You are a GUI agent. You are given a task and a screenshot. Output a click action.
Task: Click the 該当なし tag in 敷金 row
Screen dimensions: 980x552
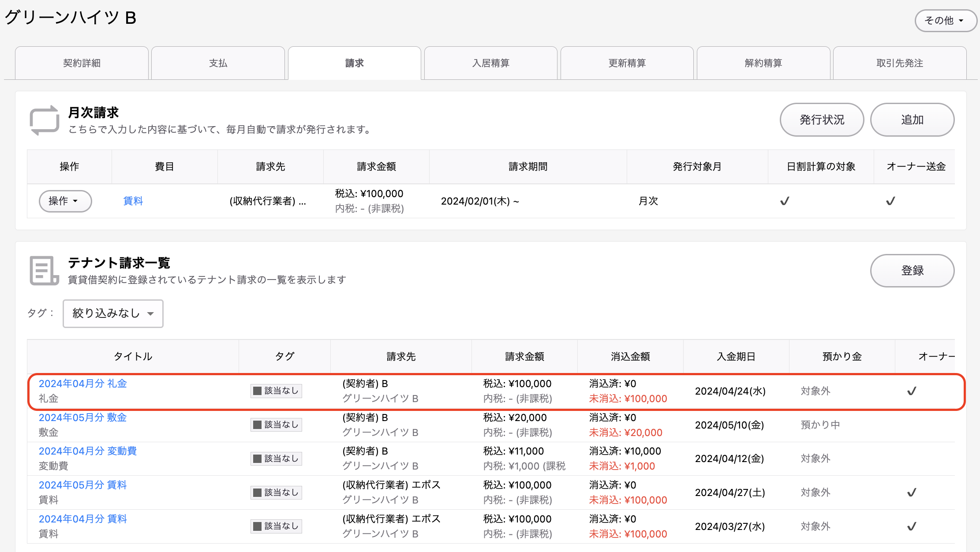(x=276, y=425)
